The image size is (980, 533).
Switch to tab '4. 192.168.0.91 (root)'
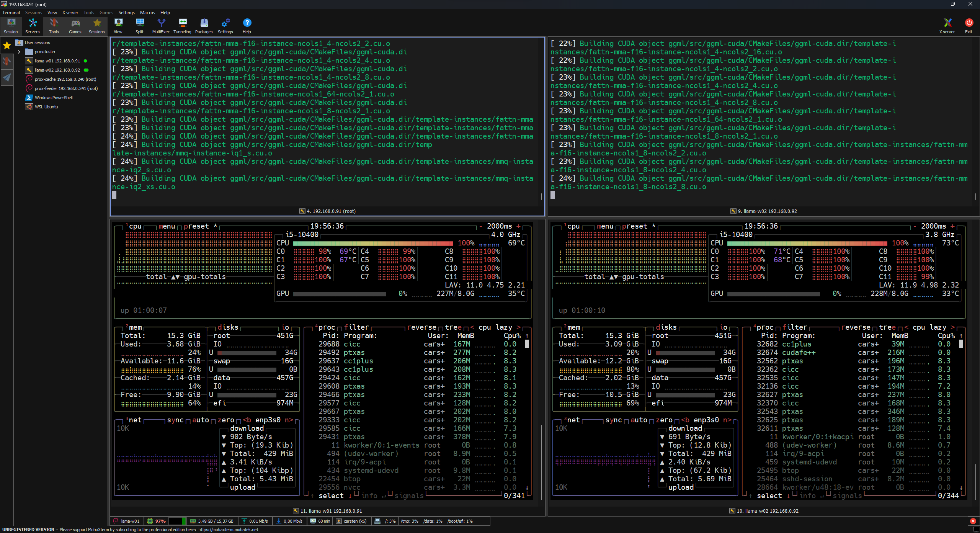[327, 211]
